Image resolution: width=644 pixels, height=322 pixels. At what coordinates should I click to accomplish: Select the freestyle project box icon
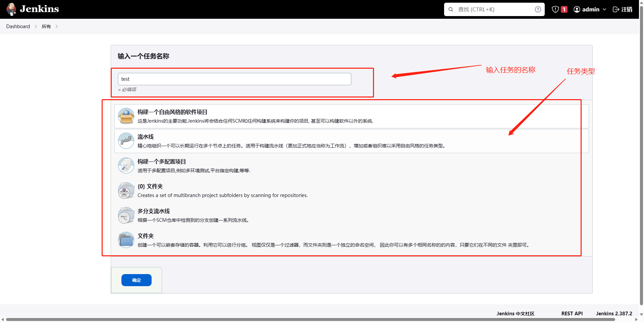tap(126, 116)
